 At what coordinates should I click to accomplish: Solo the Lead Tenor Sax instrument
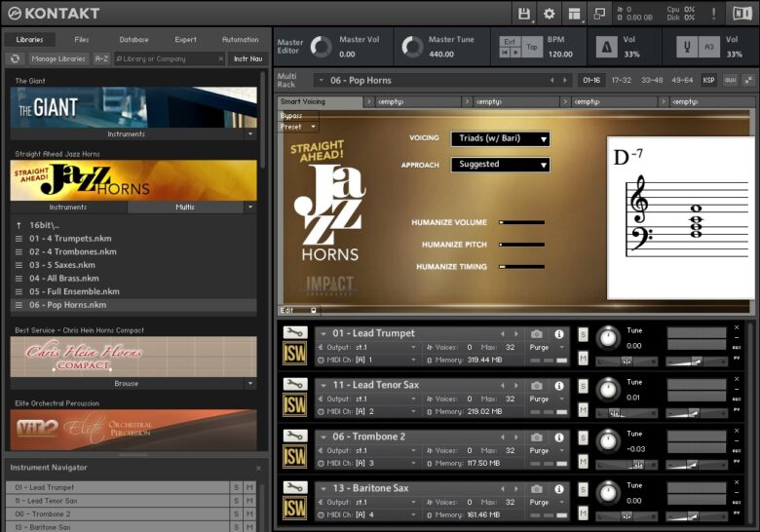[583, 386]
